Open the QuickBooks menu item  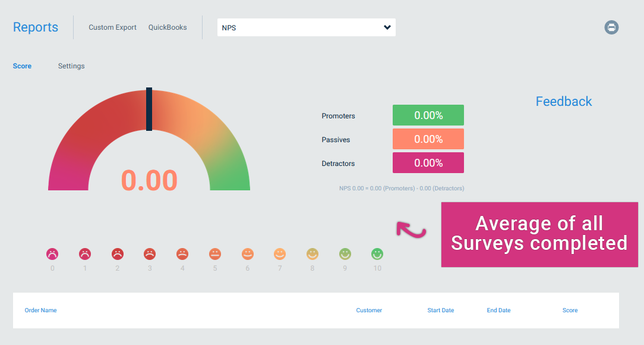[167, 27]
